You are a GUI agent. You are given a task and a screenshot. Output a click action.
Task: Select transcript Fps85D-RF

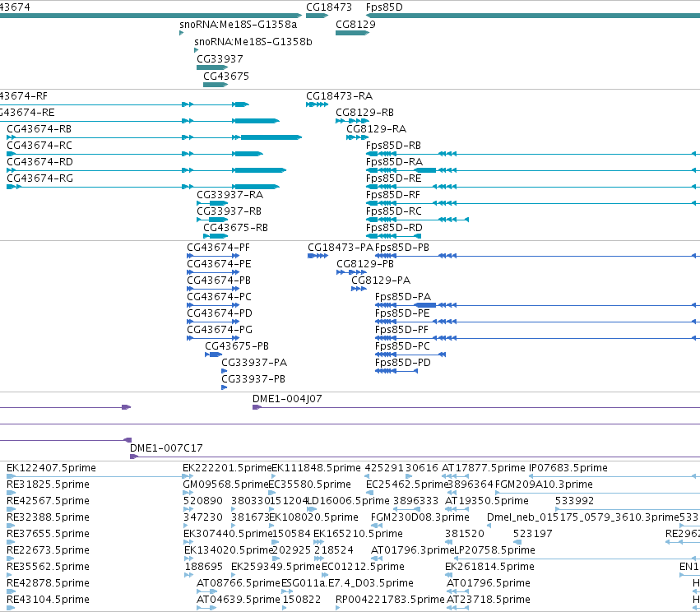click(x=393, y=196)
